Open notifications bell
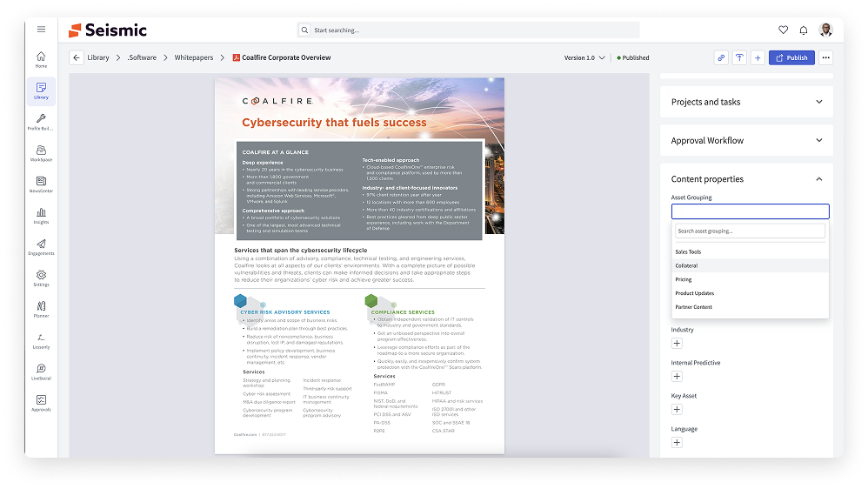Image resolution: width=868 pixels, height=489 pixels. point(804,30)
